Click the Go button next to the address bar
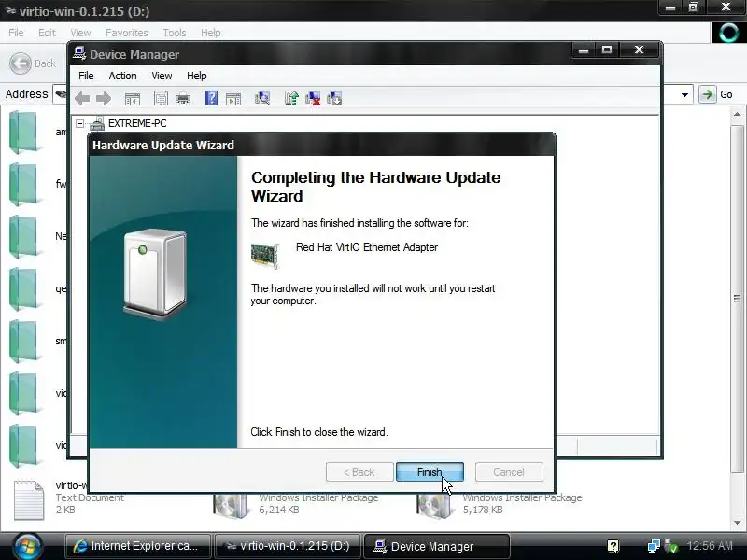The width and height of the screenshot is (747, 560). [x=717, y=94]
